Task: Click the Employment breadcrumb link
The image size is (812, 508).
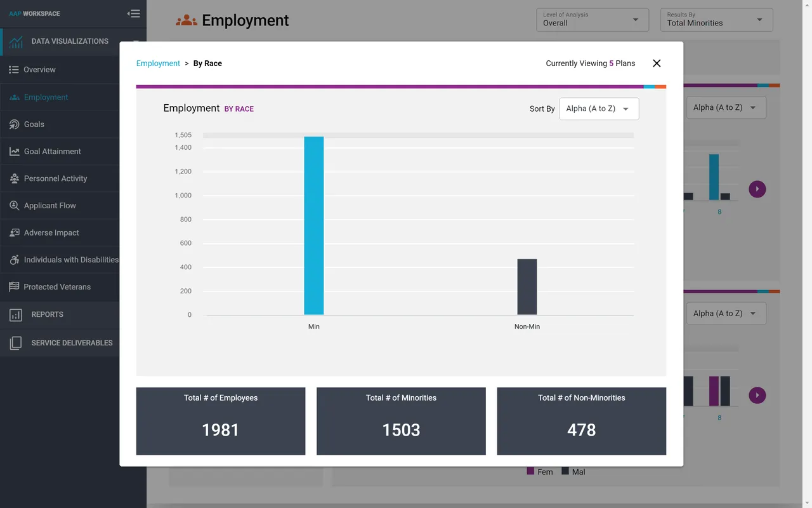Action: click(x=158, y=63)
